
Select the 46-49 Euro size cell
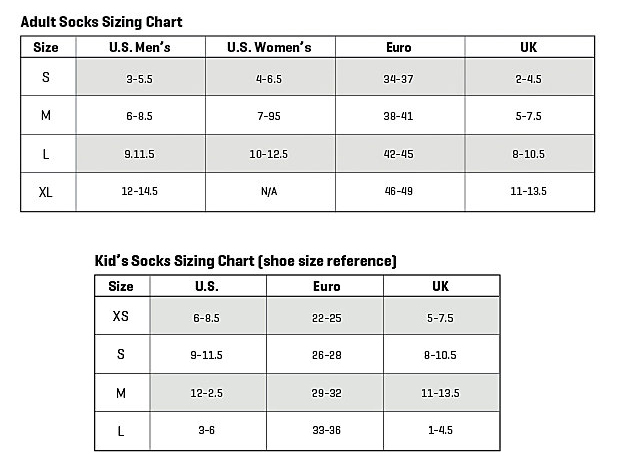[x=399, y=193]
